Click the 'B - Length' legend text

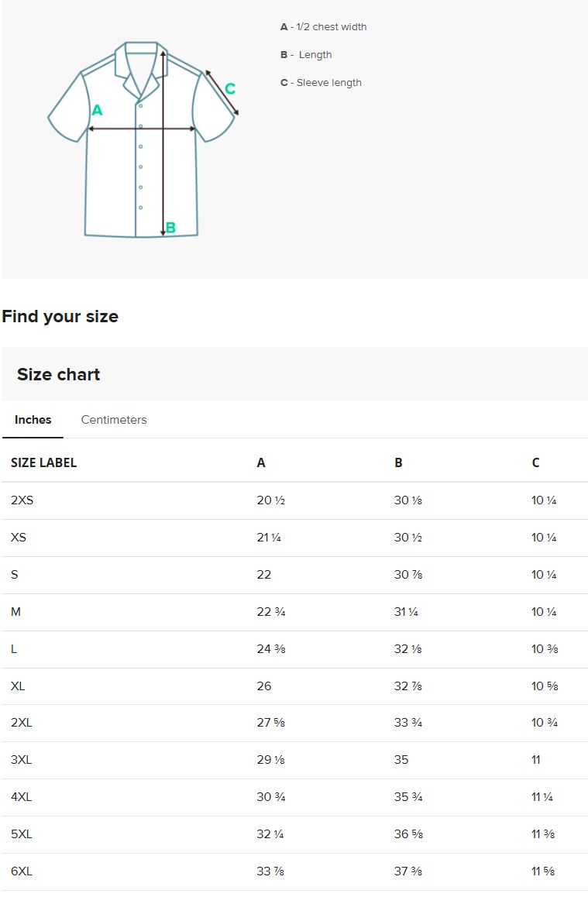coord(306,55)
